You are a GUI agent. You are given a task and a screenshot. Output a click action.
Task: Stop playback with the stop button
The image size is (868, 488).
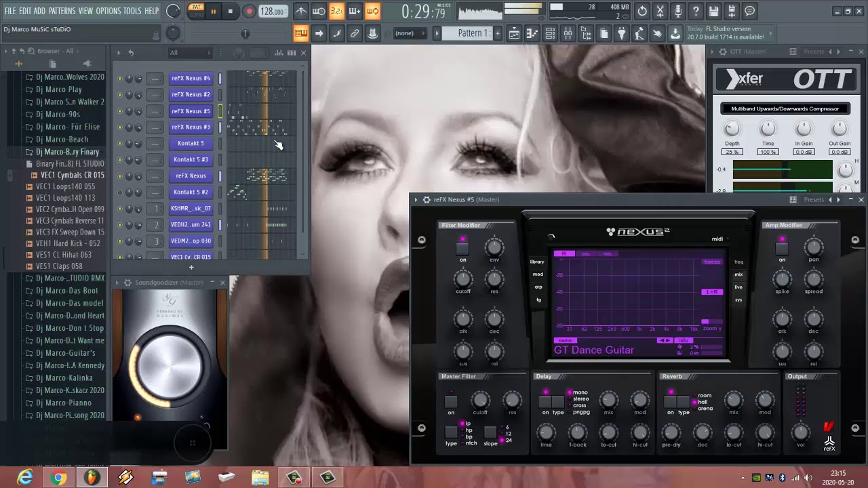(231, 11)
